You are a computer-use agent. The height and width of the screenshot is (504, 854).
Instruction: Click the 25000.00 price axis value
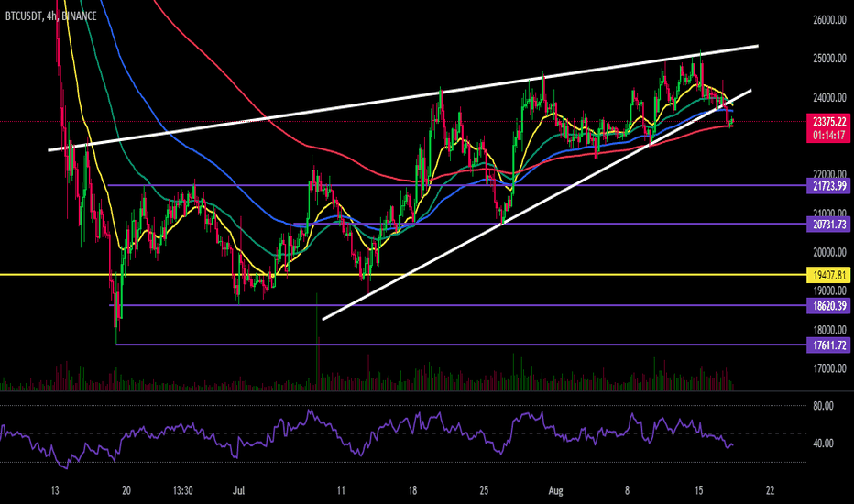tap(829, 59)
